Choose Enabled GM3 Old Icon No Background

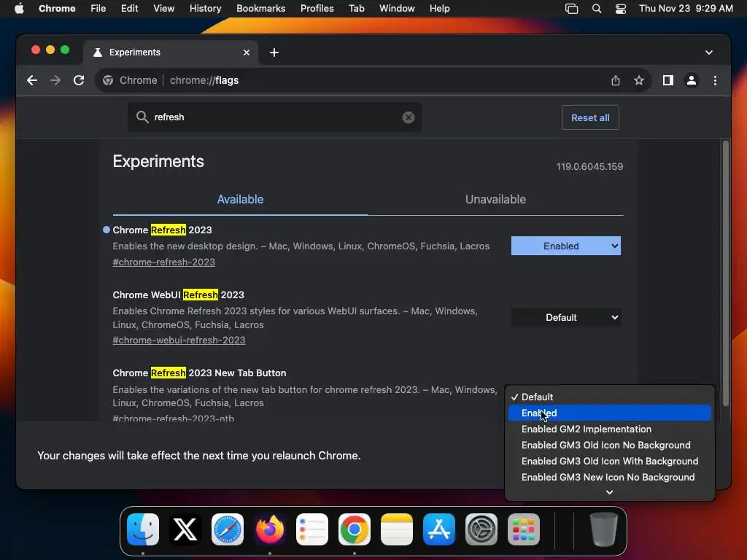pyautogui.click(x=610, y=446)
